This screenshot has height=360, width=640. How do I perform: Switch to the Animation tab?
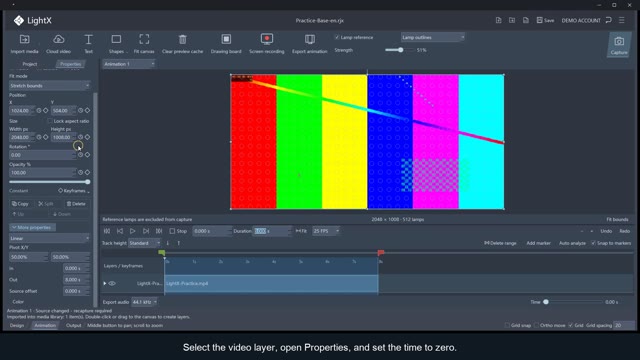(45, 325)
